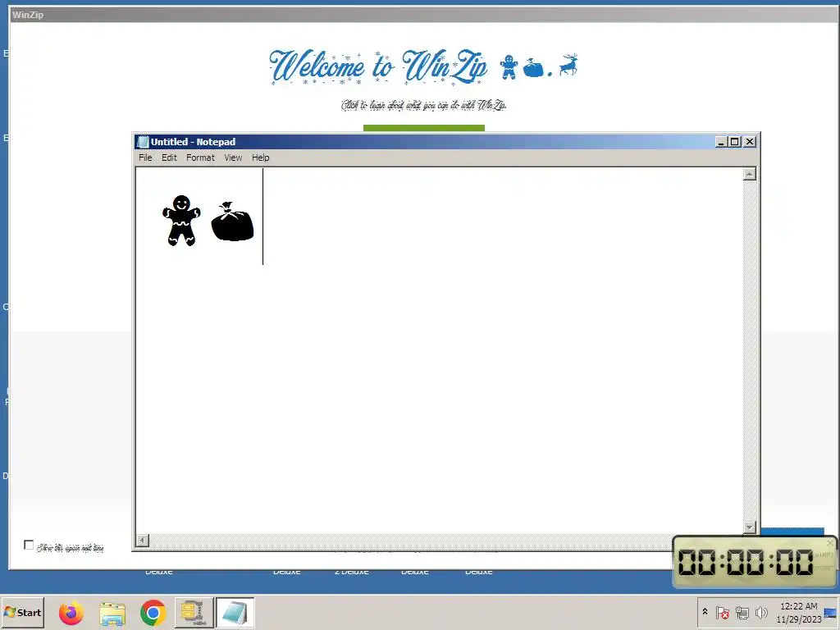840x630 pixels.
Task: Open the network tray icon
Action: [742, 612]
